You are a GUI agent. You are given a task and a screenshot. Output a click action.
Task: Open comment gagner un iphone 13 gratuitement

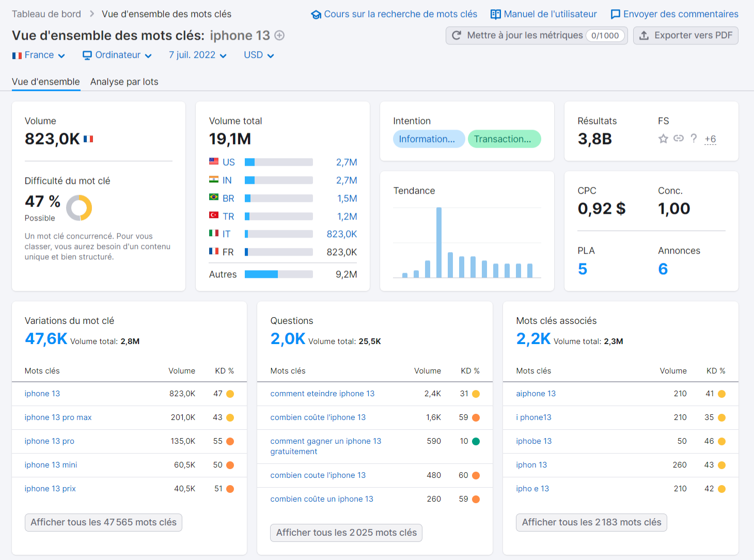tap(326, 446)
